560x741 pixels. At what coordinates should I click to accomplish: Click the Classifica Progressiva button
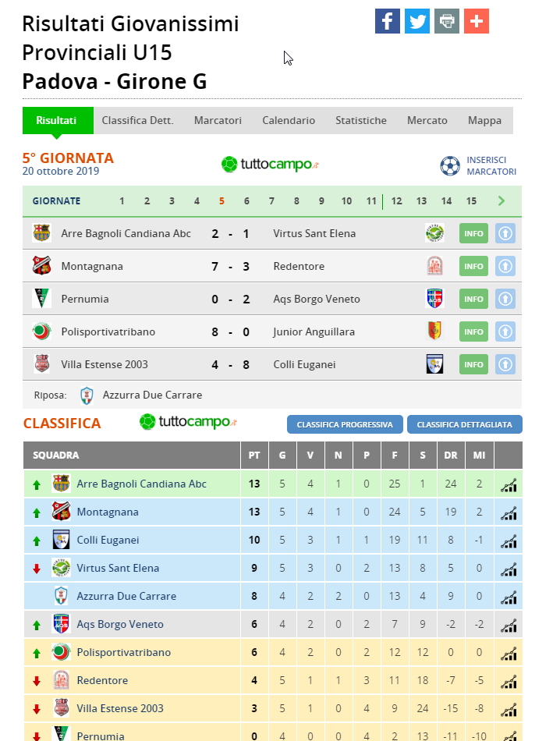(345, 424)
